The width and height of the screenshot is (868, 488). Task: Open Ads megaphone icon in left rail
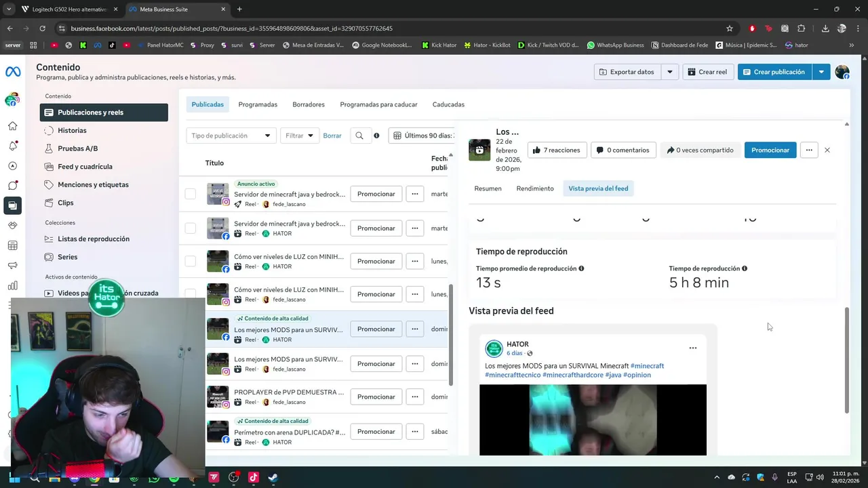click(12, 265)
